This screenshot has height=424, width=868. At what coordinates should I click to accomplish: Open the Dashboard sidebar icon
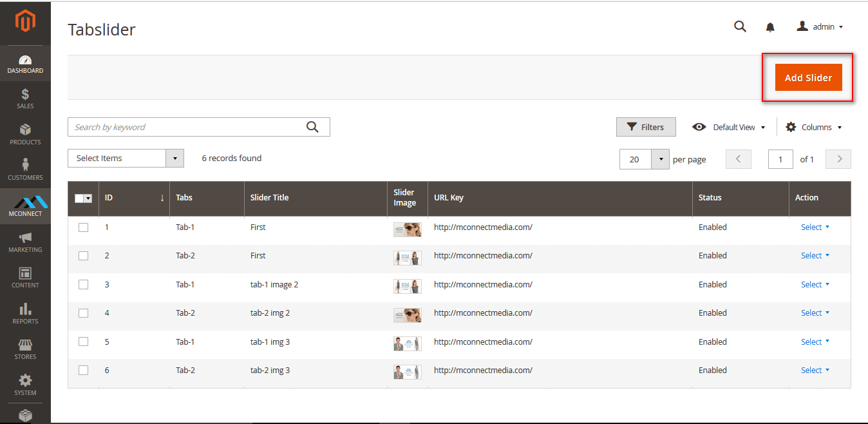point(25,61)
